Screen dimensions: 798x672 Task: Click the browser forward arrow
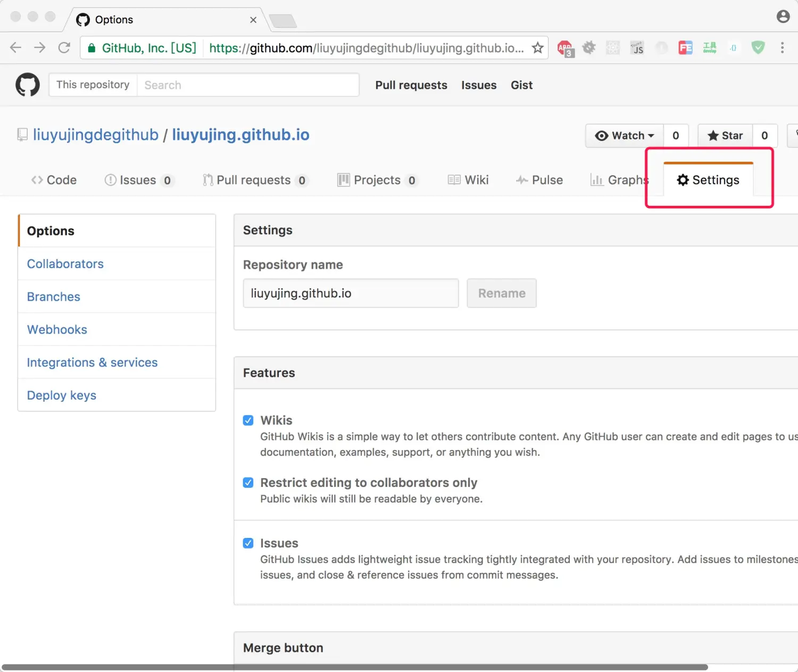pos(40,48)
